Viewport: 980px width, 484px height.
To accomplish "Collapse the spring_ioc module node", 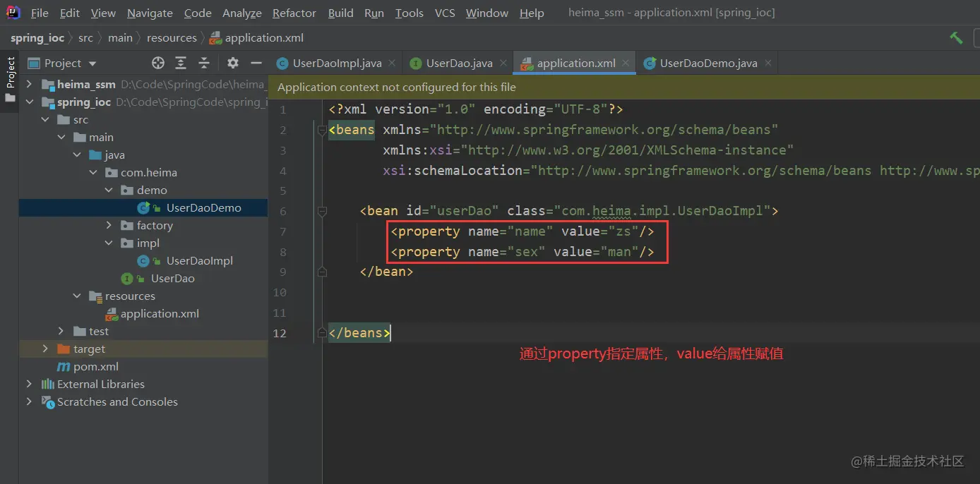I will (x=30, y=102).
